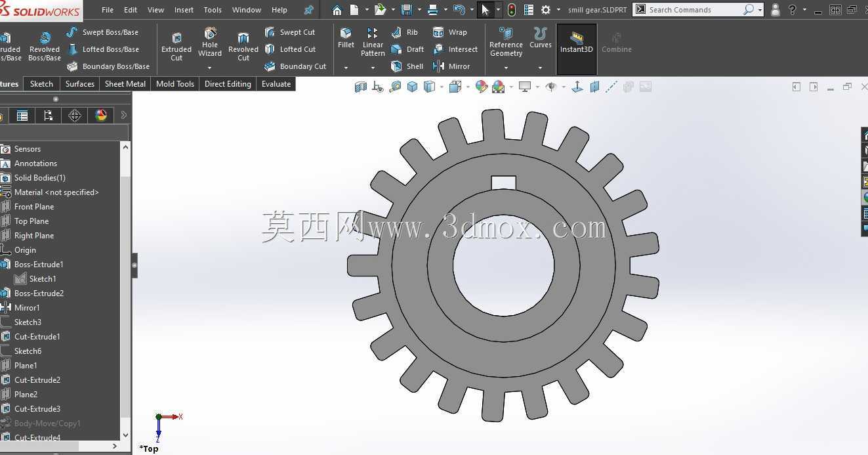The width and height of the screenshot is (868, 455).
Task: Start a Revolved Cut
Action: tap(243, 45)
